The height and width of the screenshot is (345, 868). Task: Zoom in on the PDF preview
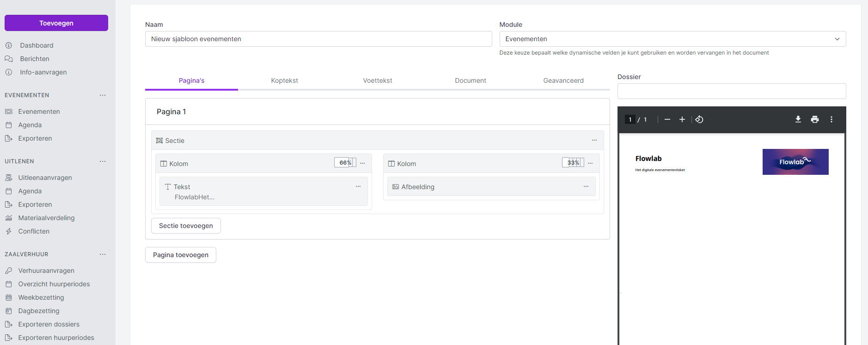coord(682,119)
